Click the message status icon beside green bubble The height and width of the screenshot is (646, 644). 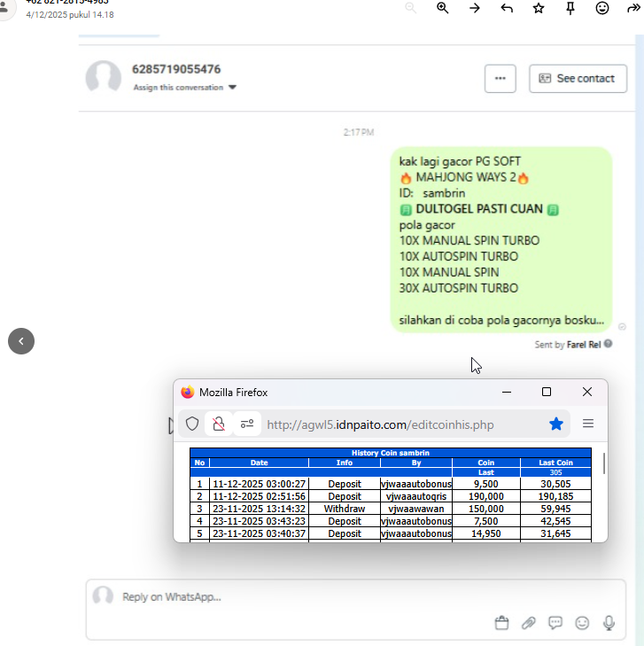pyautogui.click(x=622, y=326)
